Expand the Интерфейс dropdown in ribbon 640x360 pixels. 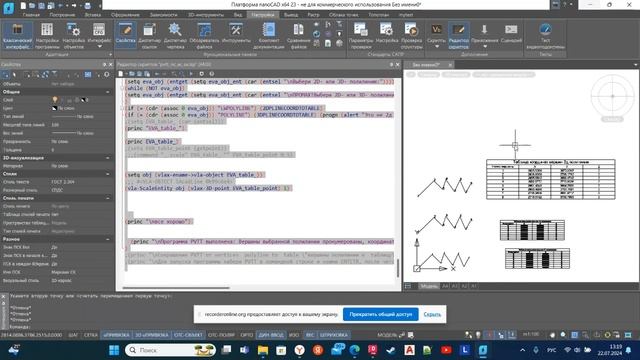coord(99,47)
